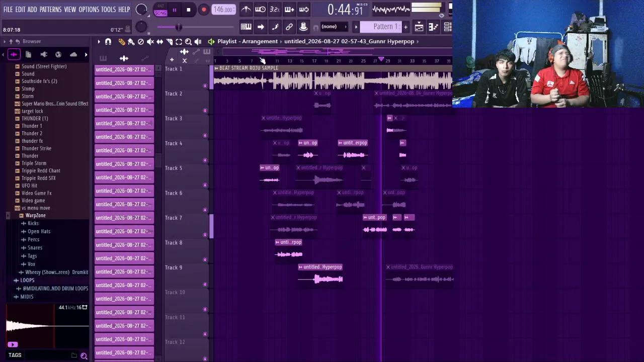Click the stamp icon in the toolbar
Image resolution: width=644 pixels, height=362 pixels.
pyautogui.click(x=303, y=27)
